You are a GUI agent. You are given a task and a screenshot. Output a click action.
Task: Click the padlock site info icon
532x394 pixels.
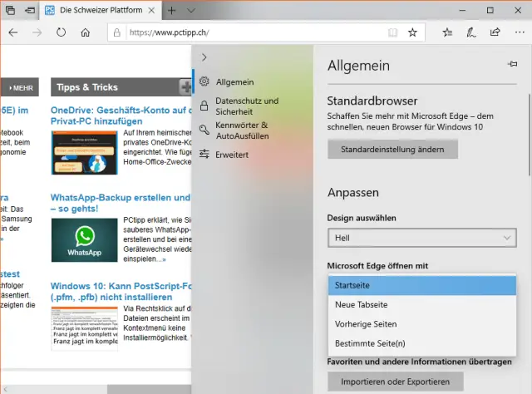click(116, 32)
